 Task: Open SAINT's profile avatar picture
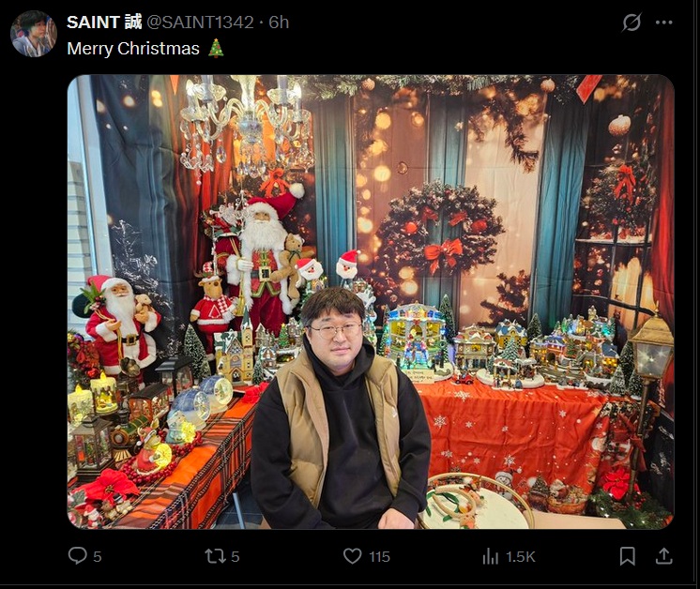tap(34, 34)
